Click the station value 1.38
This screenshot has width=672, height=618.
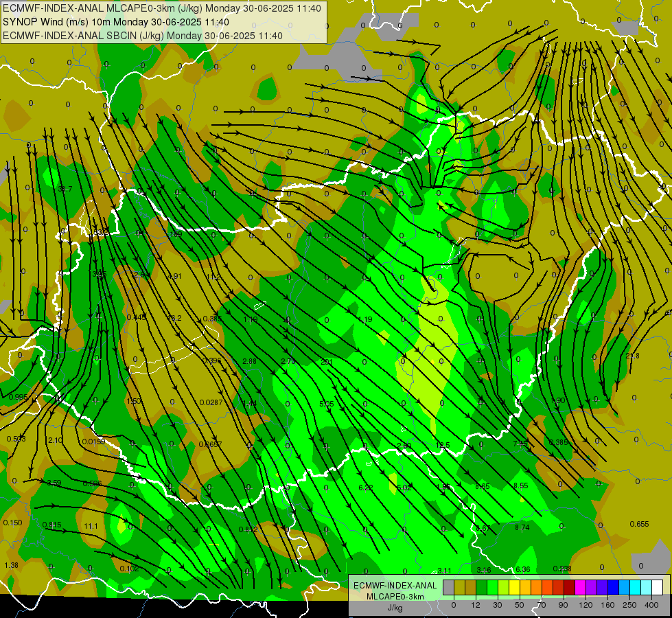(x=11, y=565)
